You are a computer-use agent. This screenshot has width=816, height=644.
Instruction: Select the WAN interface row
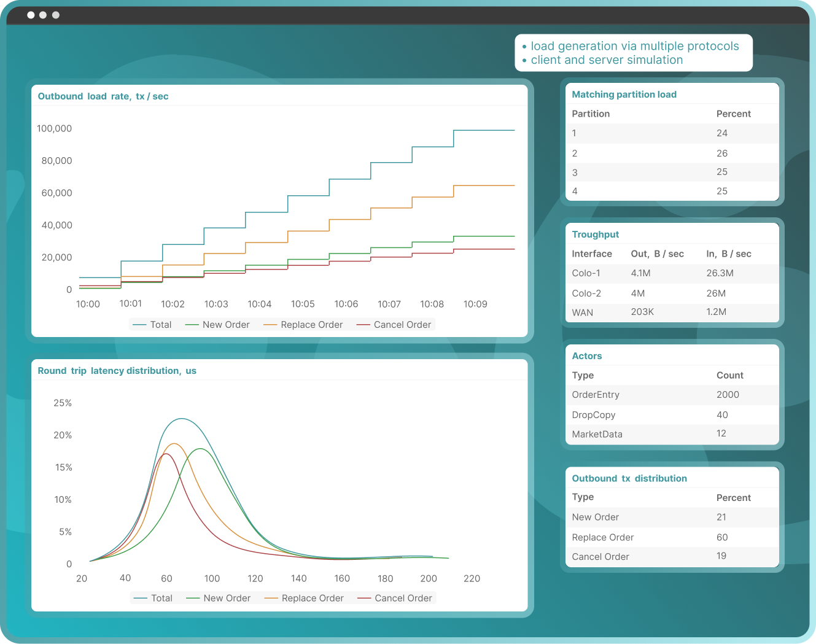(x=672, y=312)
